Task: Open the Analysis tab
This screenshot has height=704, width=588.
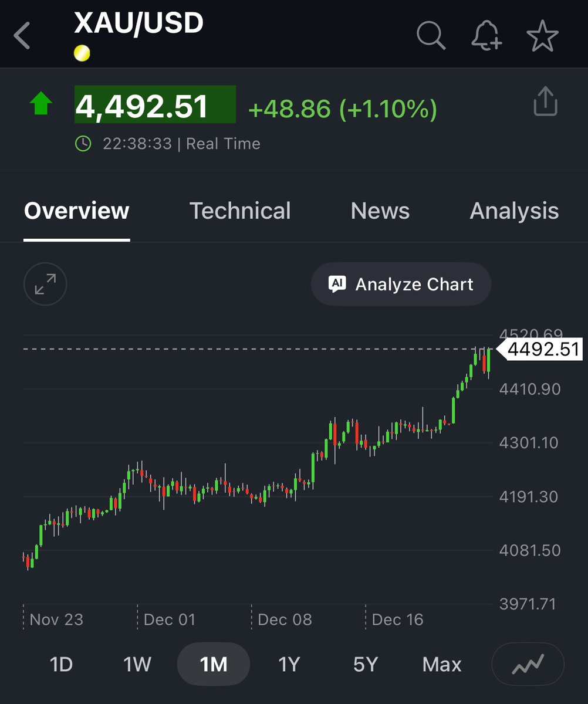Action: 515,211
